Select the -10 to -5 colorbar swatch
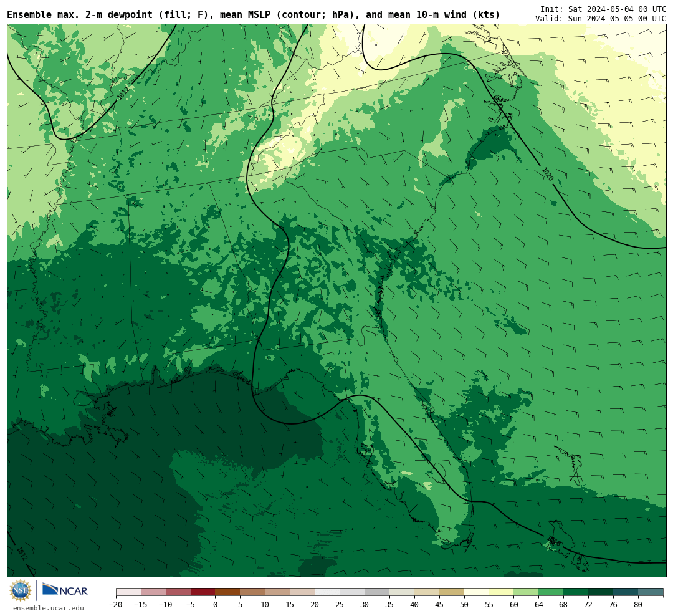 pyautogui.click(x=178, y=592)
